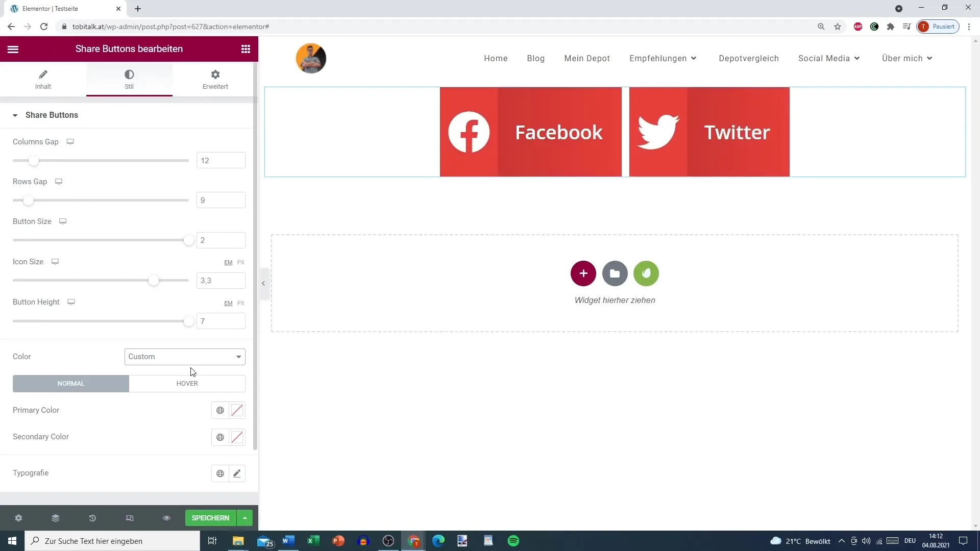Viewport: 980px width, 551px height.
Task: Collapse the Elementor side panel
Action: (x=263, y=283)
